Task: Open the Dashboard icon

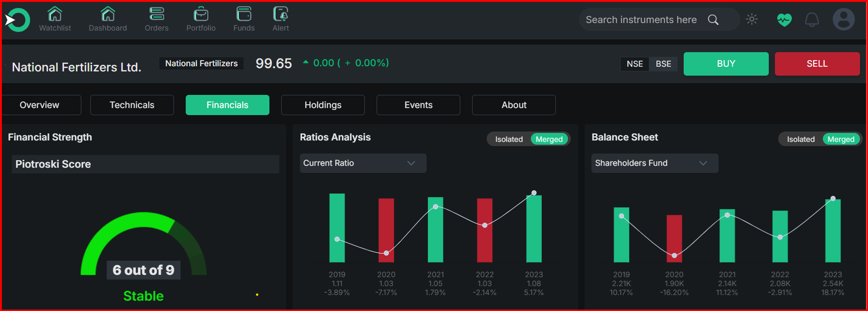Action: click(x=108, y=14)
